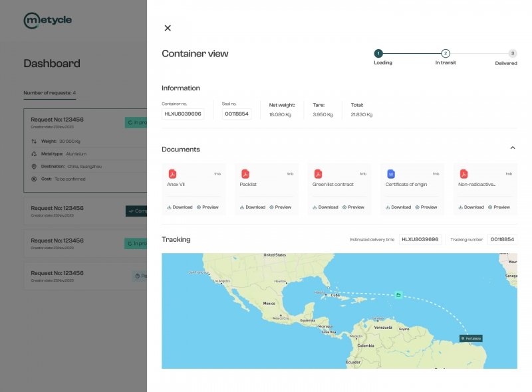
Task: Click the Packlist PDF icon
Action: [245, 174]
